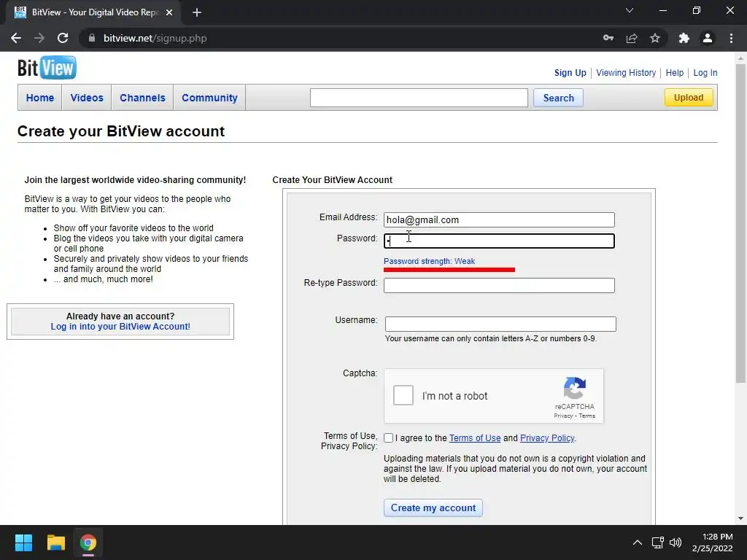Image resolution: width=747 pixels, height=560 pixels.
Task: Click the scrollbar down arrow
Action: pyautogui.click(x=740, y=518)
